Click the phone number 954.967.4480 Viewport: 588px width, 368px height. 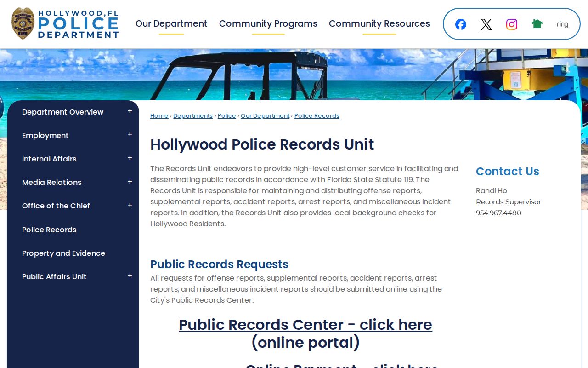pos(498,213)
